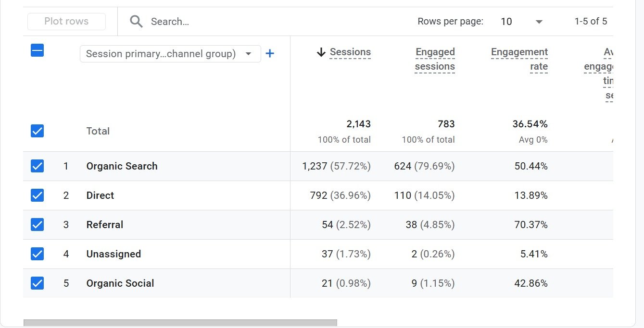This screenshot has width=644, height=328.
Task: Uncheck the Organic Search row checkbox
Action: coord(37,166)
